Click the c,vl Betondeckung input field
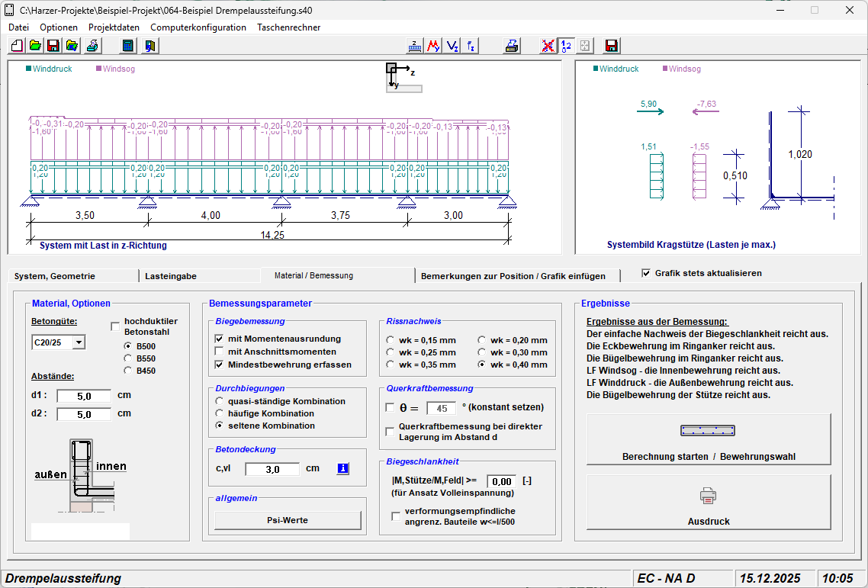The height and width of the screenshot is (588, 868). click(x=272, y=469)
